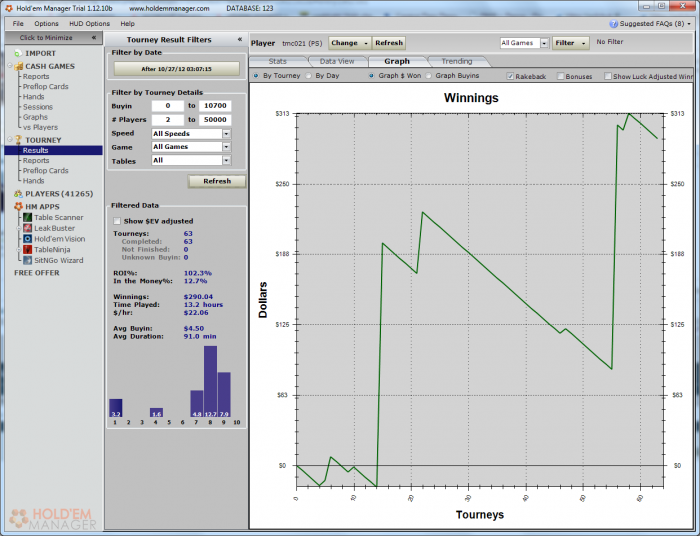Switch to the Data View tab

(x=337, y=61)
